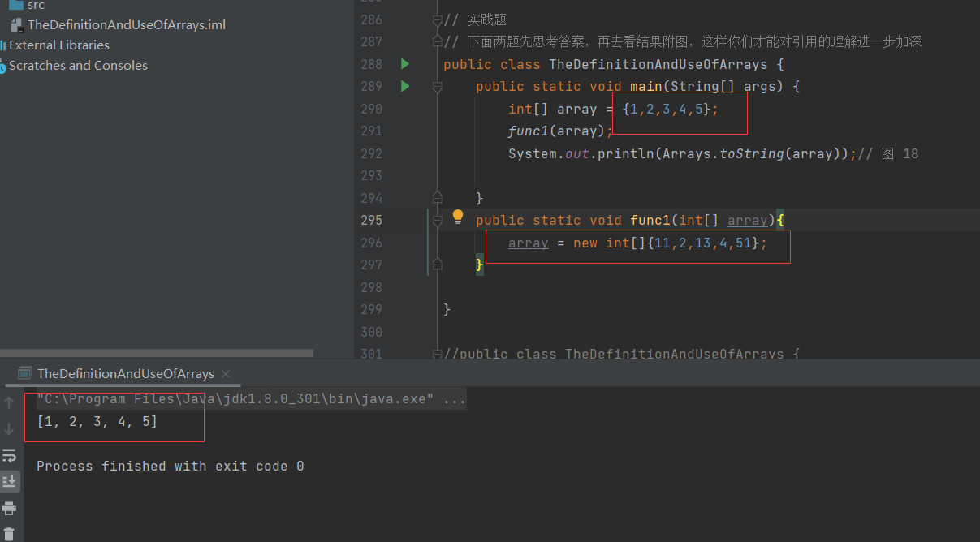Clear all console output with trash icon
The image size is (980, 542).
tap(9, 535)
